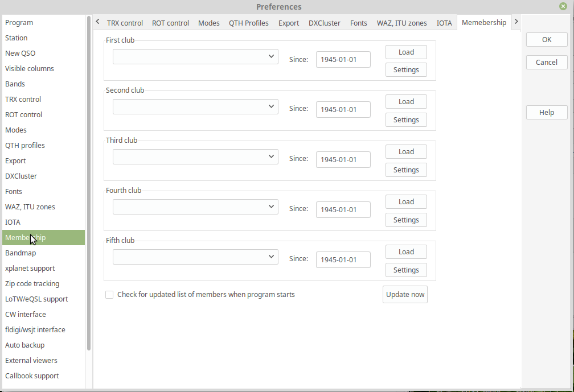Open the Fifth club dropdown

(195, 257)
